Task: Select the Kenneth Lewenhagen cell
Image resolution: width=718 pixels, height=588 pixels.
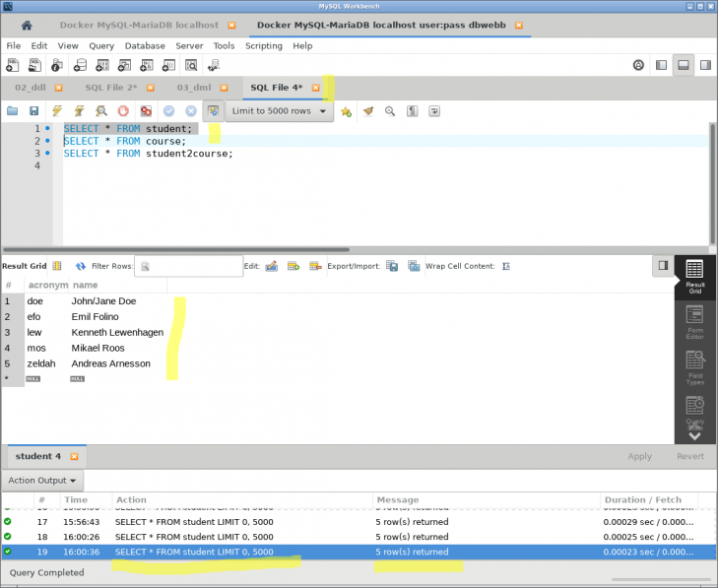Action: click(x=117, y=333)
